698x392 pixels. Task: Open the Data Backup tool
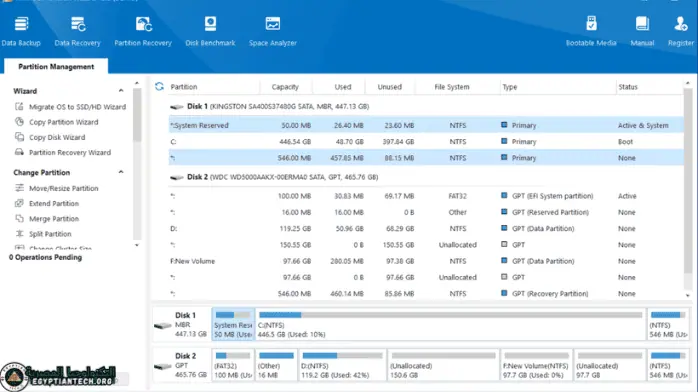[21, 31]
